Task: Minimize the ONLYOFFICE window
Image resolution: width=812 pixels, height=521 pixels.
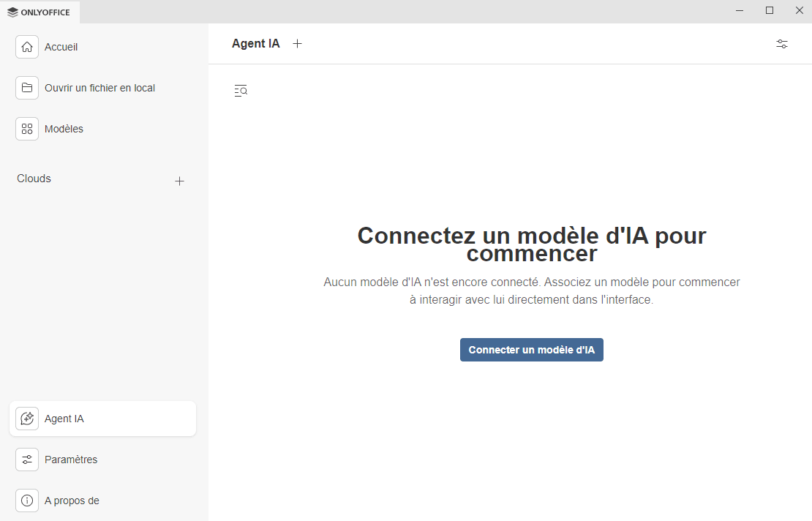Action: tap(740, 11)
